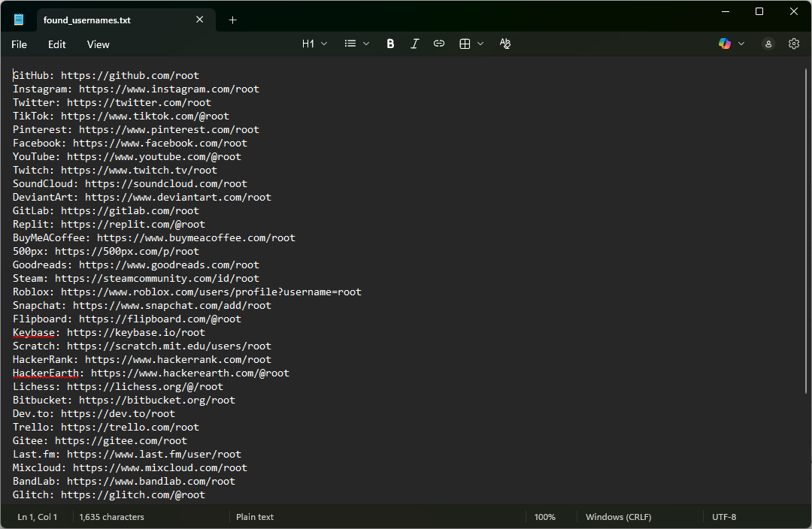The height and width of the screenshot is (529, 812).
Task: Open the Edit menu
Action: coord(57,44)
